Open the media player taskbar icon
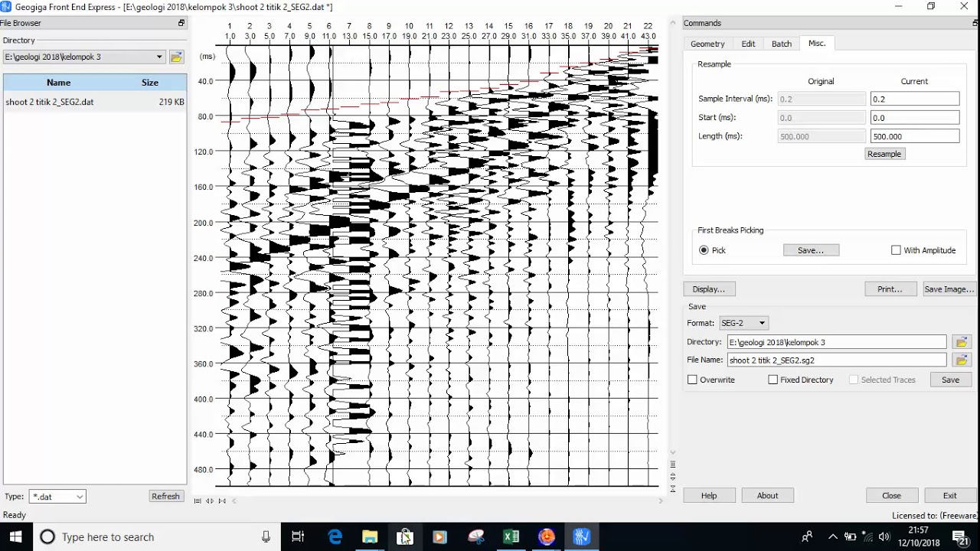This screenshot has height=551, width=980. coord(439,536)
